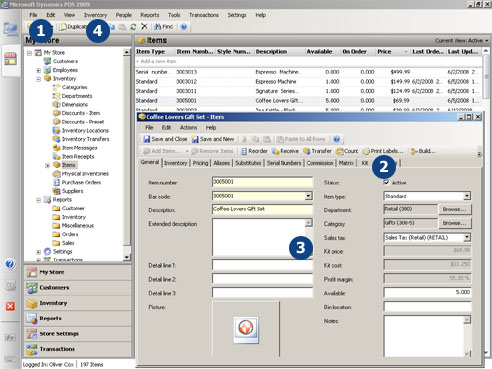Switch to the Kit tab

click(x=365, y=163)
